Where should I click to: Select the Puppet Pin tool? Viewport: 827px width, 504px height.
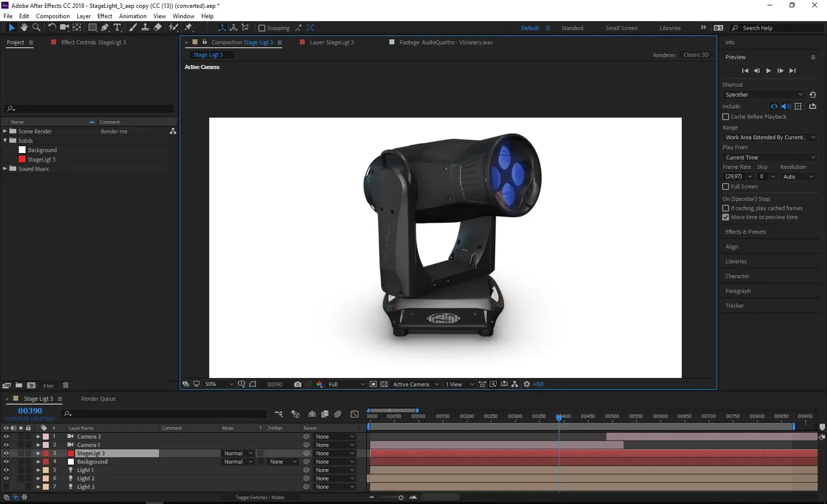coord(188,28)
